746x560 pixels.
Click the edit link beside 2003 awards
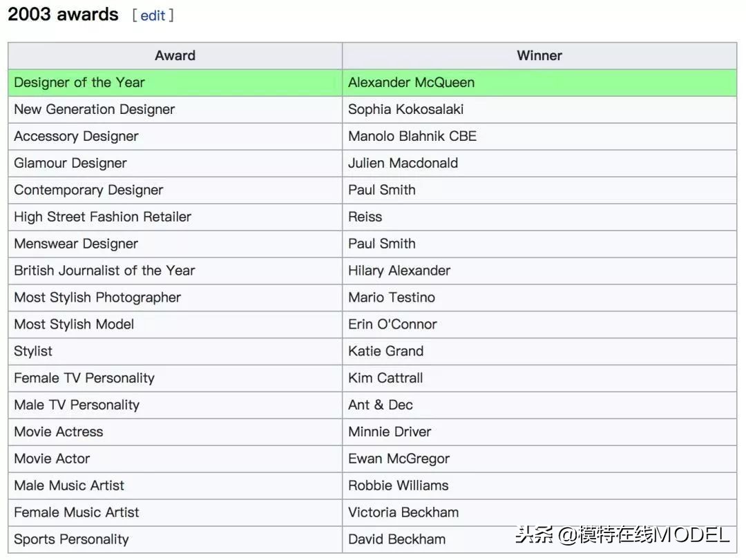click(x=153, y=15)
